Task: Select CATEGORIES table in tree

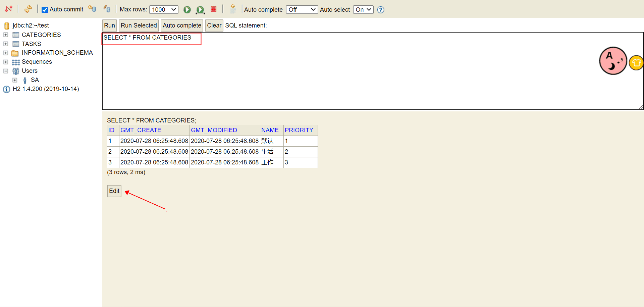Action: 41,35
